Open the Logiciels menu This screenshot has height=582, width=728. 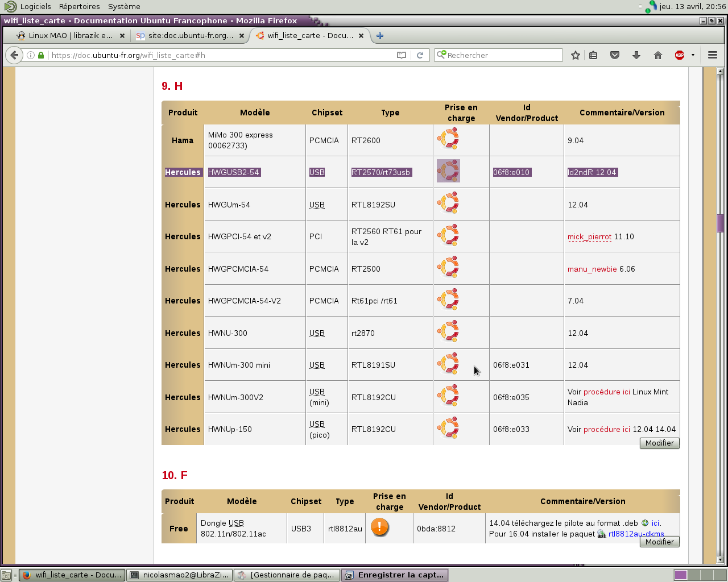pos(35,7)
